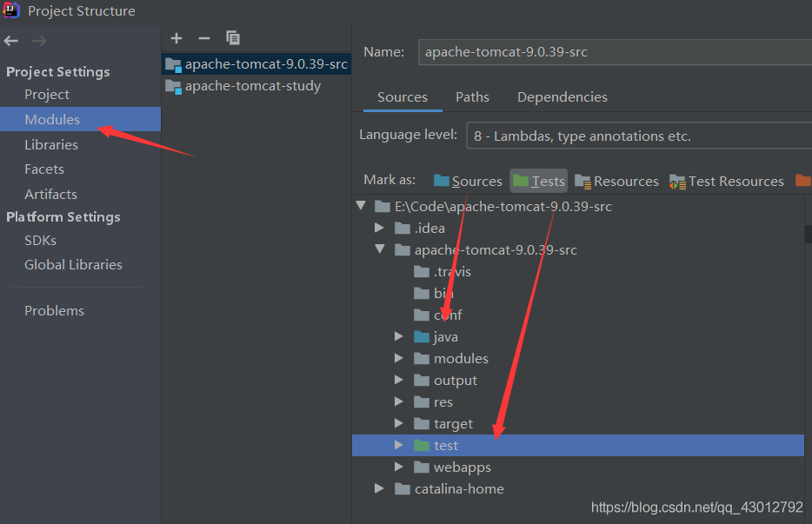Click the res folder icon
Screen dimensions: 812x524
coord(422,401)
